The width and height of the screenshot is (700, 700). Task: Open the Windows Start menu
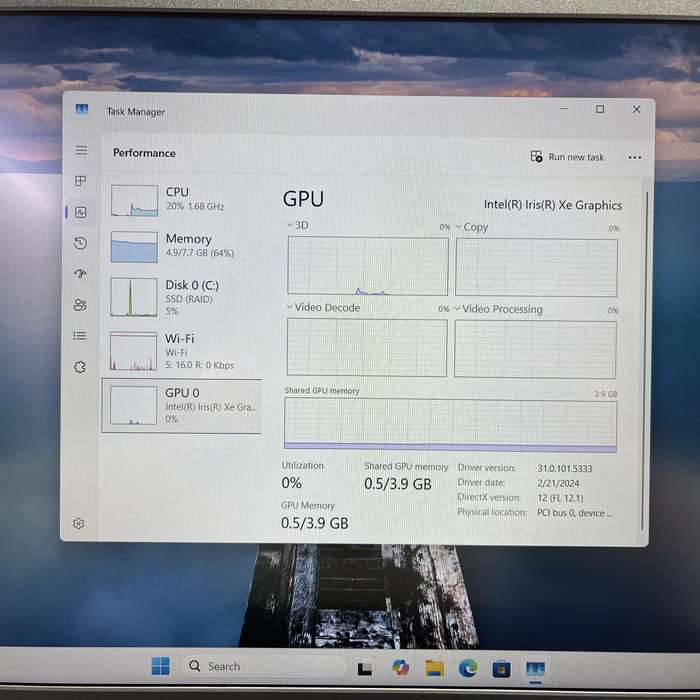pos(160,666)
